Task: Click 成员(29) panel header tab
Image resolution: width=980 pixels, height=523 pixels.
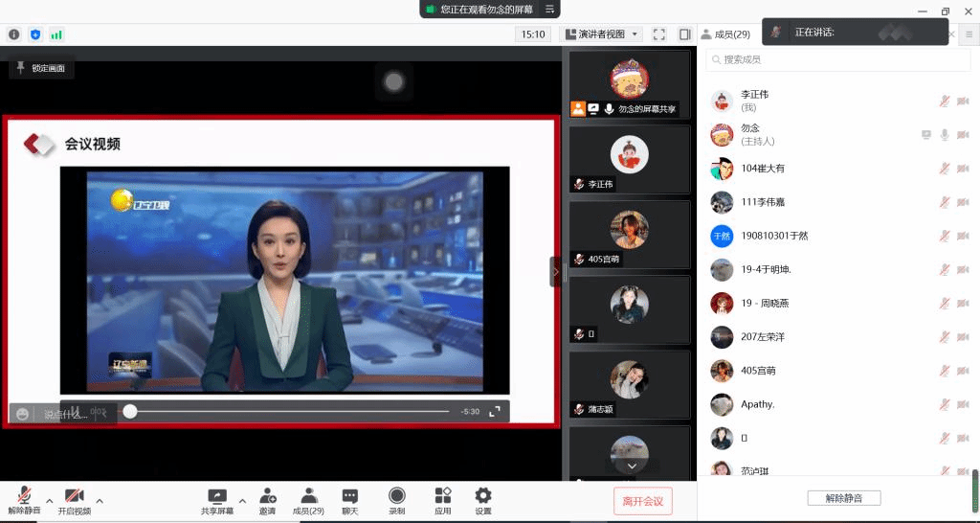Action: [x=726, y=34]
